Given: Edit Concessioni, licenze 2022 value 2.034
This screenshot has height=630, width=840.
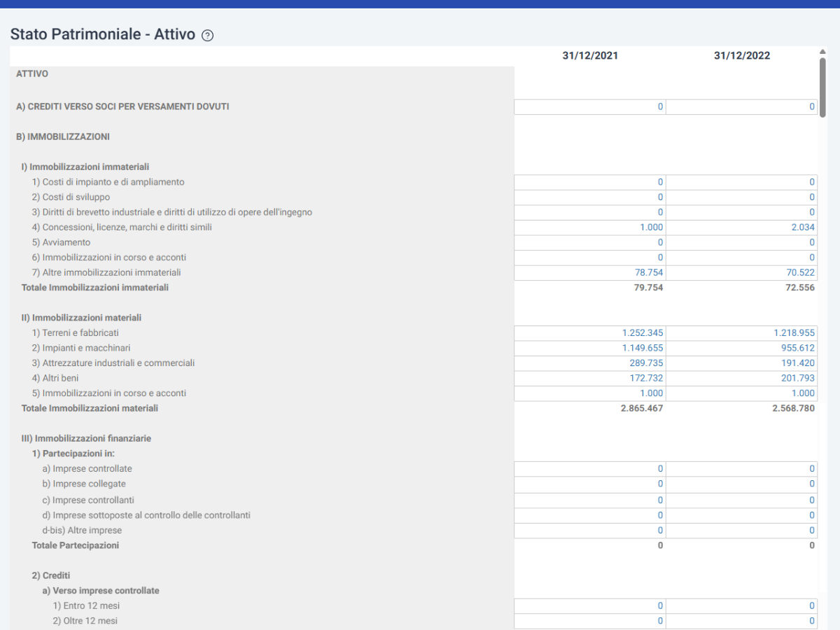Looking at the screenshot, I should click(x=741, y=227).
